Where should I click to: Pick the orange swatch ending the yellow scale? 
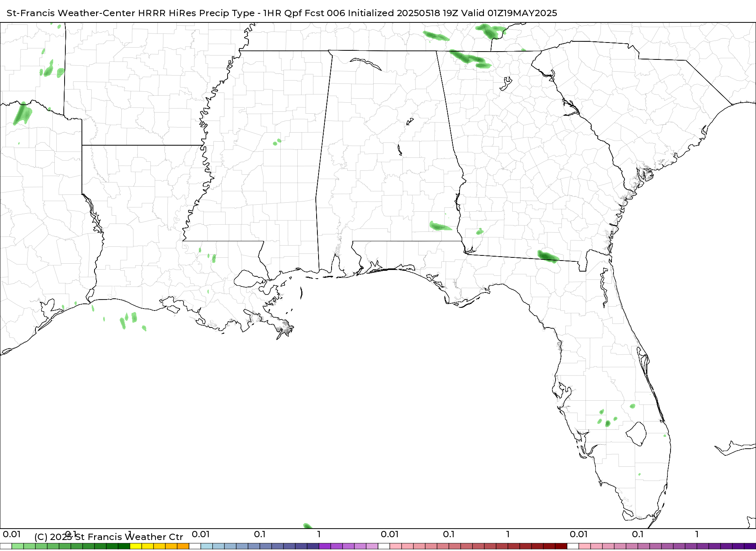coord(183,546)
